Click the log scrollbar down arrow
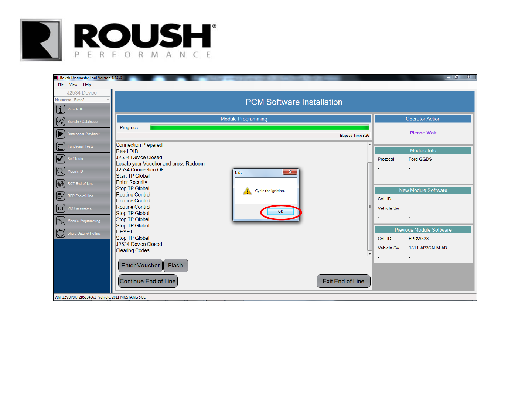The height and width of the screenshot is (399, 532). (369, 254)
